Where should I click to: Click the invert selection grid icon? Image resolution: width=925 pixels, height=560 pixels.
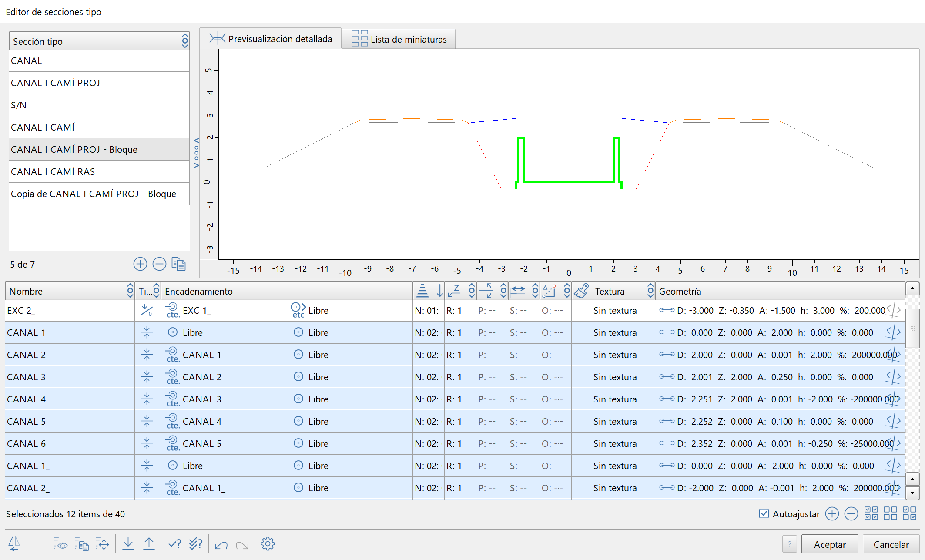909,514
